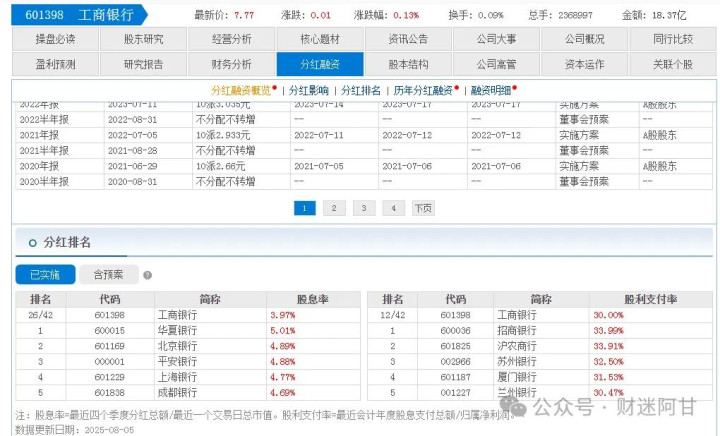Viewport: 720px width, 436px height.
Task: Click stock code 600015
Action: click(109, 331)
